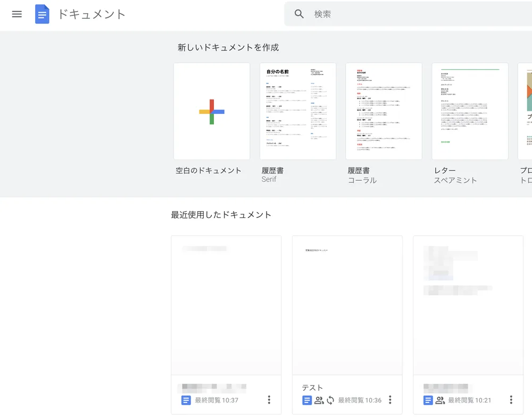
Task: Click the 空白のドキュメント label
Action: pyautogui.click(x=209, y=171)
